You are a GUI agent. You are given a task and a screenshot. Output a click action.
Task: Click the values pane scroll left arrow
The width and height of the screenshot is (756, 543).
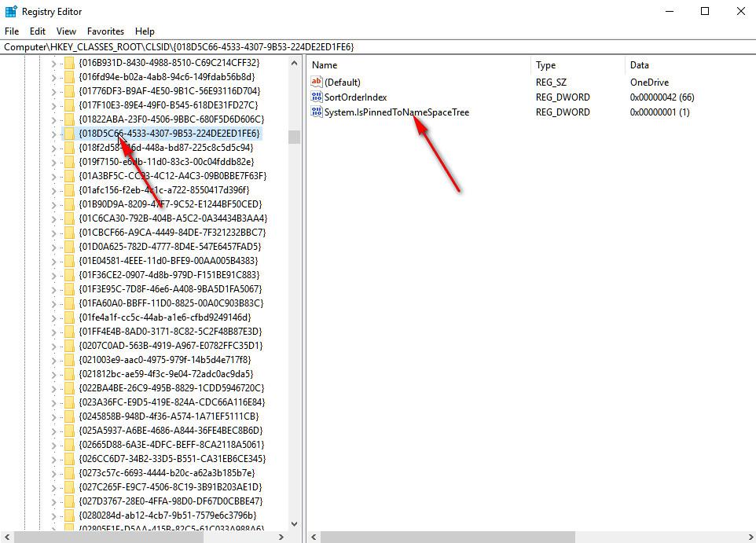tap(314, 537)
